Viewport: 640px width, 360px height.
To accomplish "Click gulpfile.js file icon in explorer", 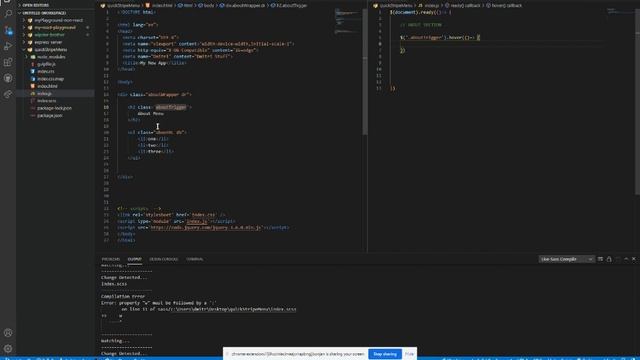I will (33, 64).
